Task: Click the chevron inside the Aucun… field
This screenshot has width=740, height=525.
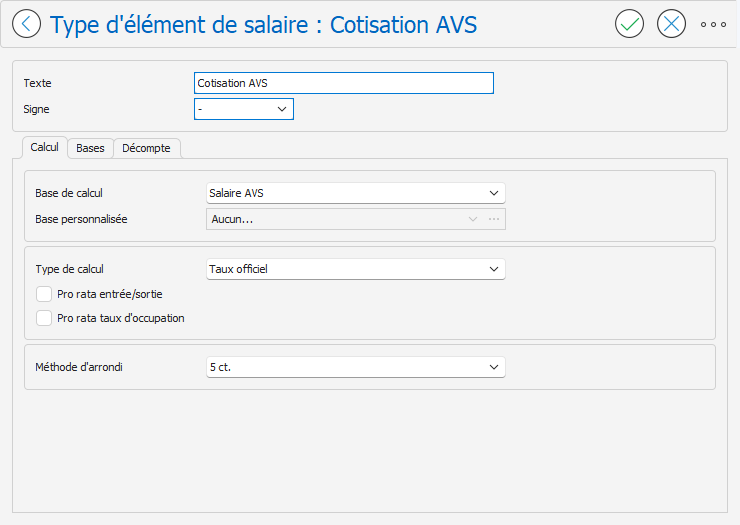Action: point(472,219)
